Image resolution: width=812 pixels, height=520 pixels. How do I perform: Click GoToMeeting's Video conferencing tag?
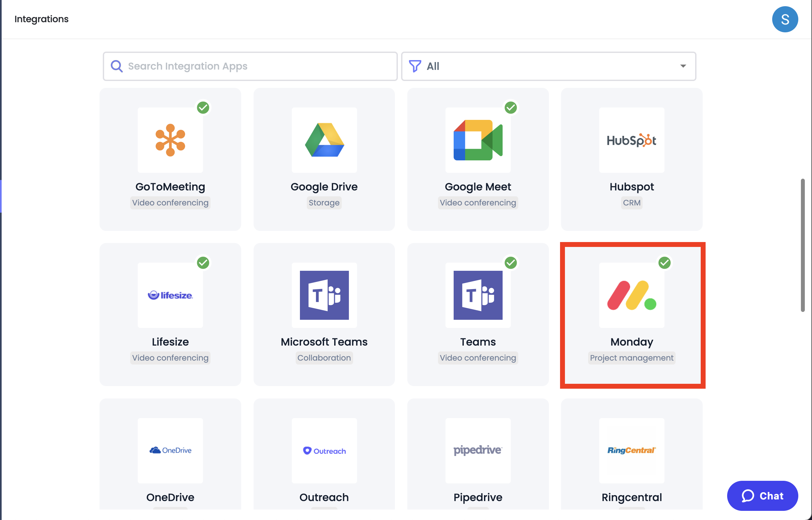click(170, 203)
